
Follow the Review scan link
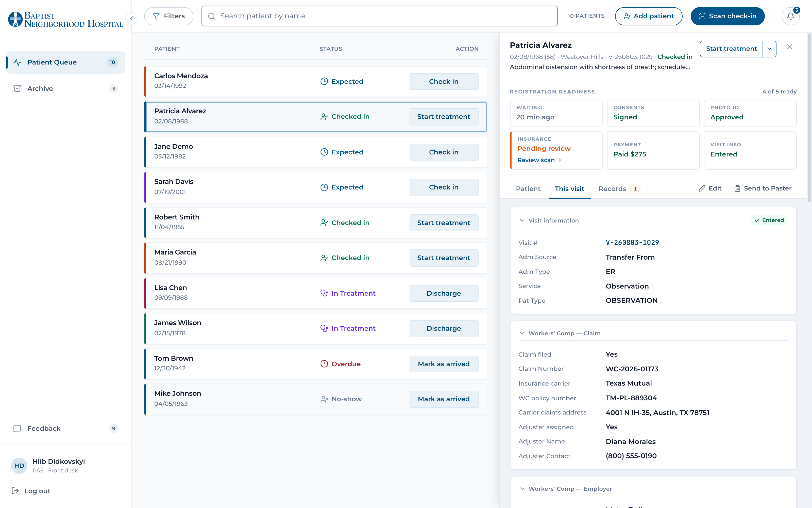tap(539, 160)
